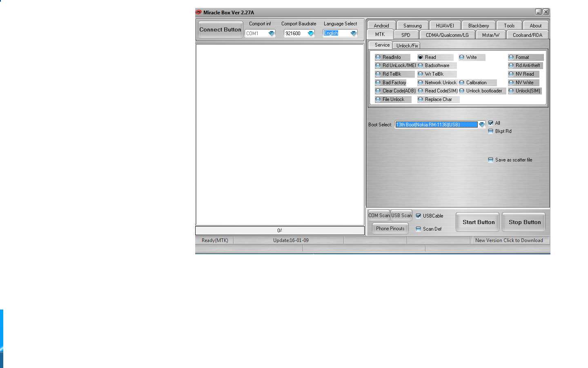This screenshot has width=588, height=368.
Task: Open the HUAWEI tab
Action: 445,25
